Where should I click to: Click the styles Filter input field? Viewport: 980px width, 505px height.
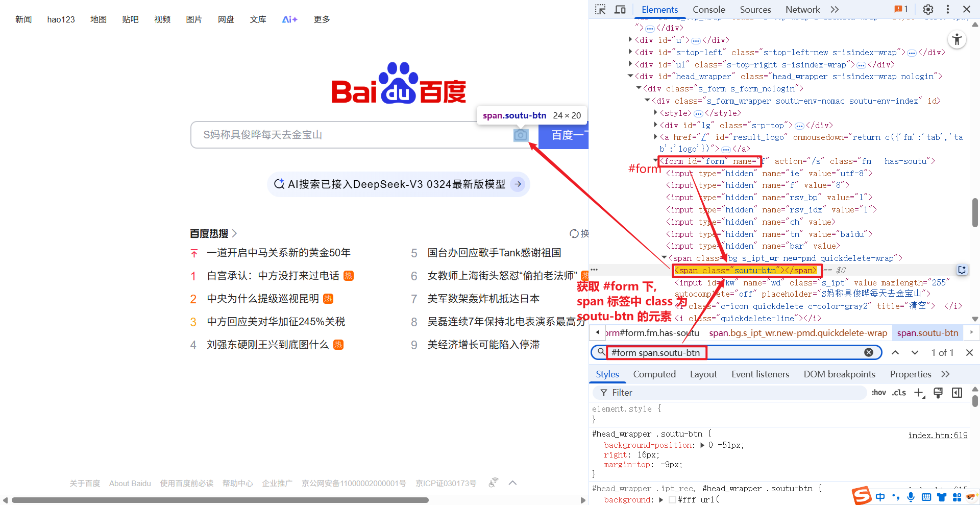[x=730, y=392]
